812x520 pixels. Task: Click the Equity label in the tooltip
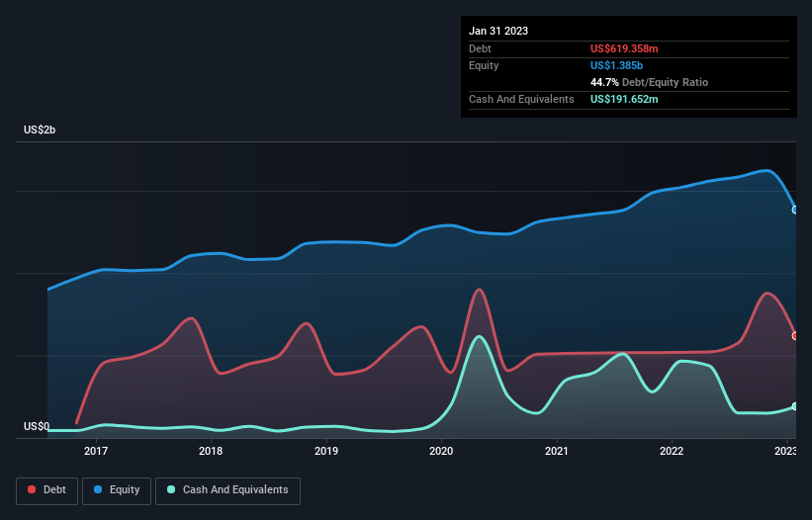click(x=484, y=65)
